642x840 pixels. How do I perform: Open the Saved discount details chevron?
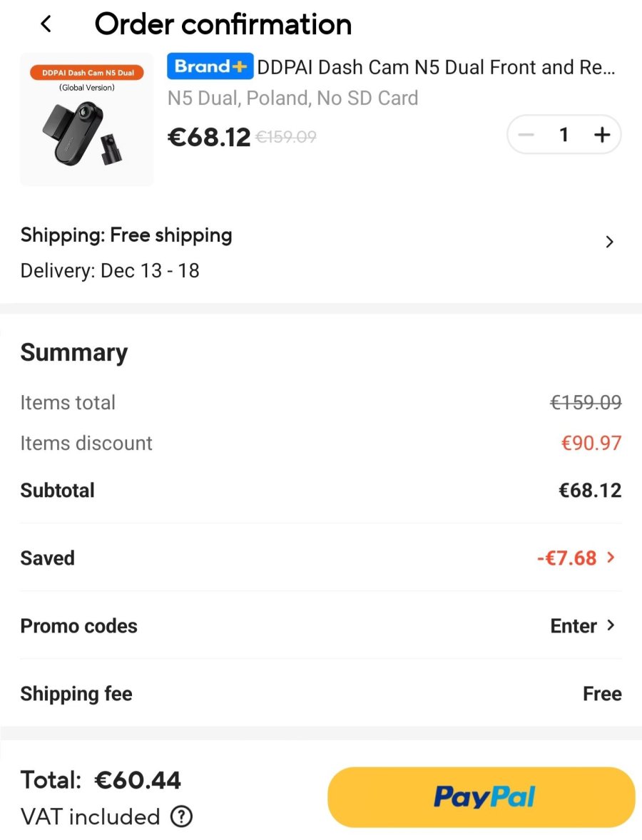click(x=611, y=558)
